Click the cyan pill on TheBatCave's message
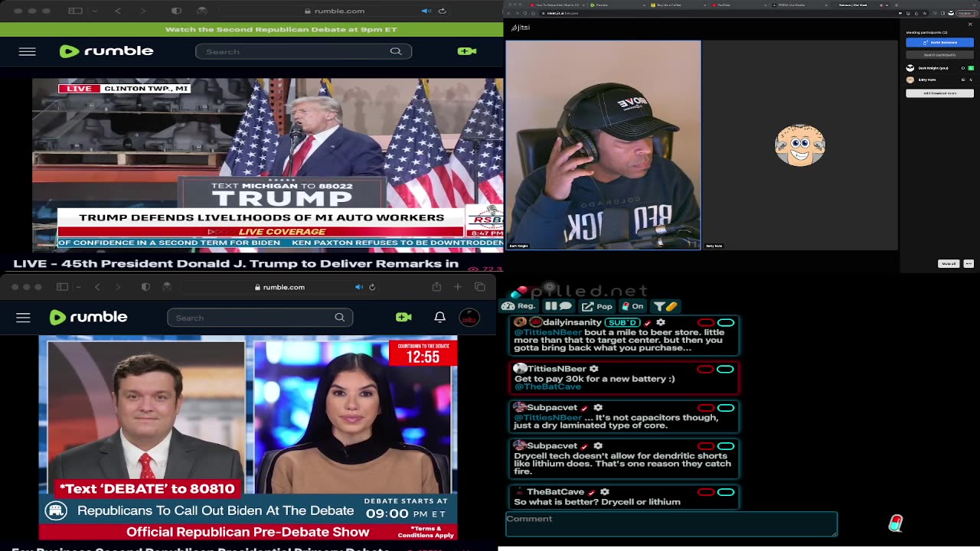Viewport: 980px width, 551px height. [x=726, y=492]
